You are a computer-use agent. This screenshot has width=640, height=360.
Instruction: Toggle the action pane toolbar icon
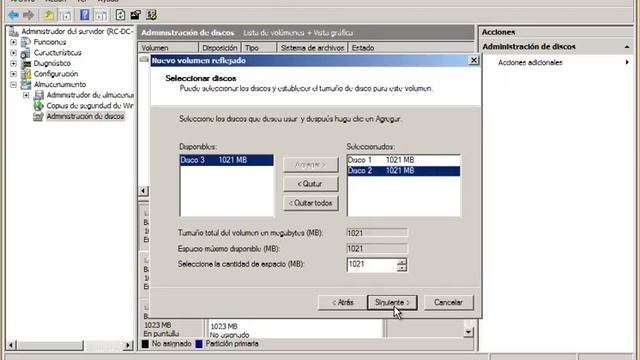point(100,16)
